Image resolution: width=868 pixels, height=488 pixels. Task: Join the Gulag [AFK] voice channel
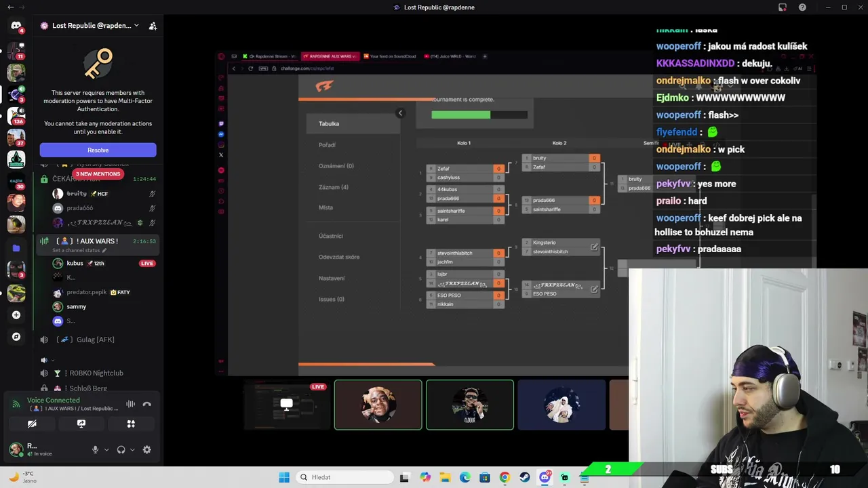97,340
